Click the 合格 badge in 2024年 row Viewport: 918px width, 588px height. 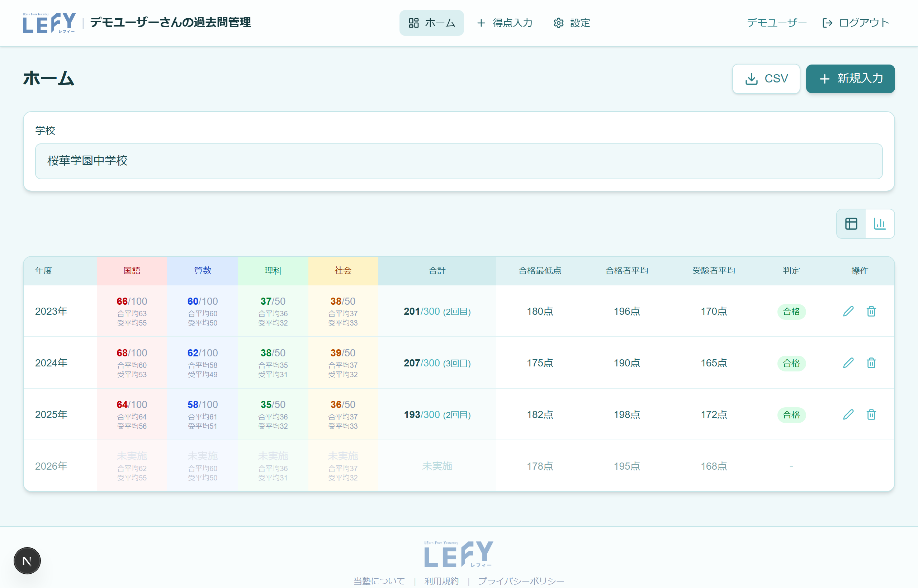pos(791,363)
